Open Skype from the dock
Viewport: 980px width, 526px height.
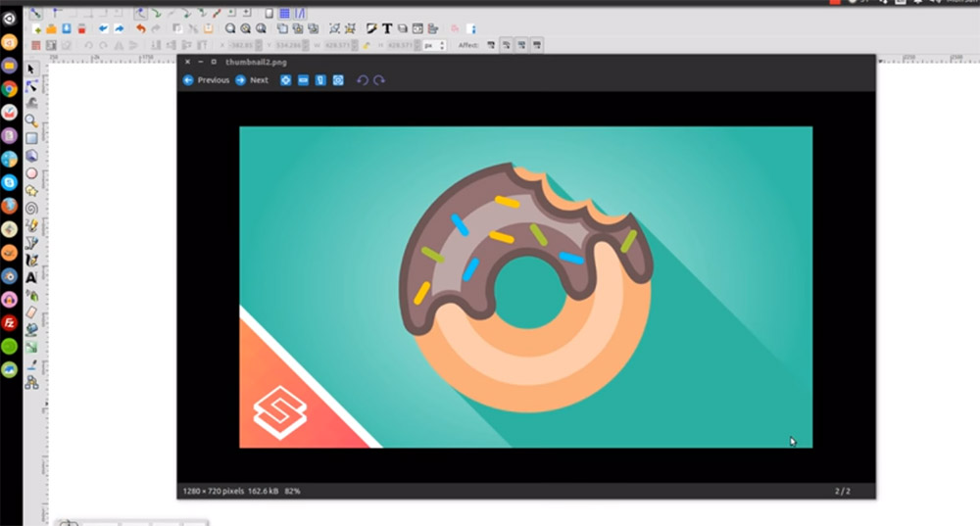point(10,182)
